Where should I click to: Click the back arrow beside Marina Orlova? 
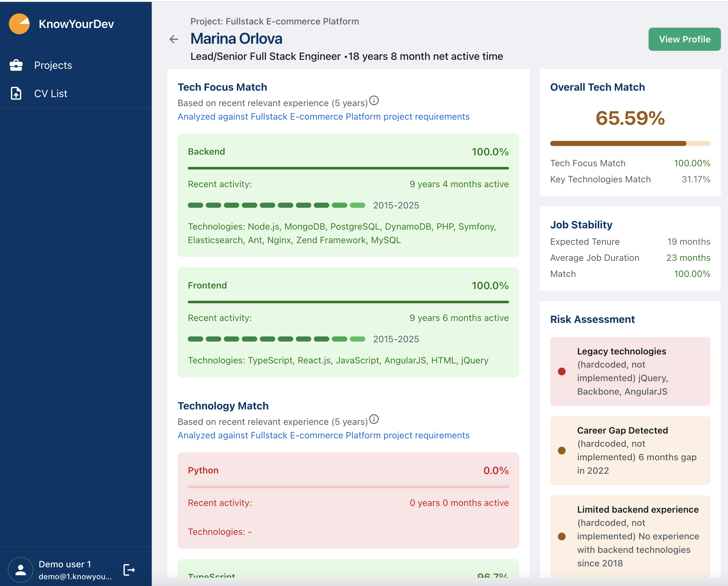174,39
